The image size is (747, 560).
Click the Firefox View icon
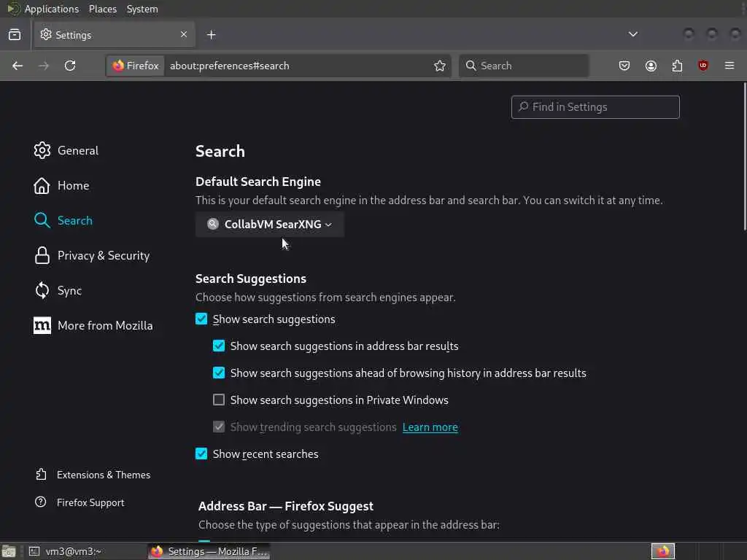click(15, 34)
